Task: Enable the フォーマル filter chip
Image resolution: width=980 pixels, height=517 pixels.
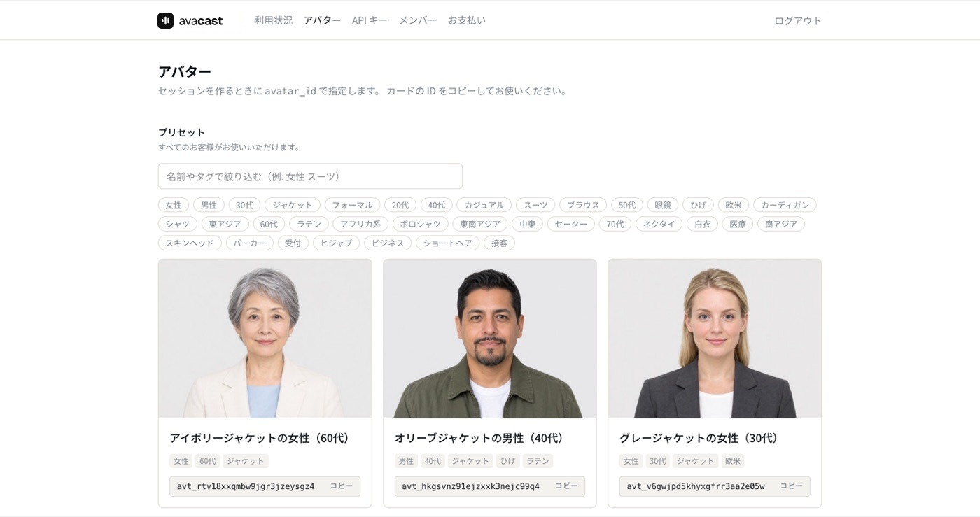Action: 352,205
